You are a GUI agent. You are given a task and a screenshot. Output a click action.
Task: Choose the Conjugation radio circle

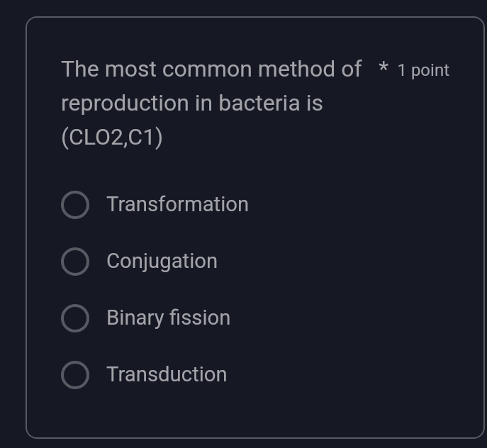click(x=75, y=262)
